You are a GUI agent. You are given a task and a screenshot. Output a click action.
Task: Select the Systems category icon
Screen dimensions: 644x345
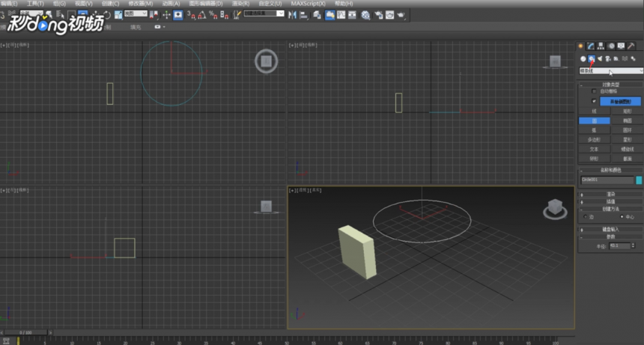[634, 58]
